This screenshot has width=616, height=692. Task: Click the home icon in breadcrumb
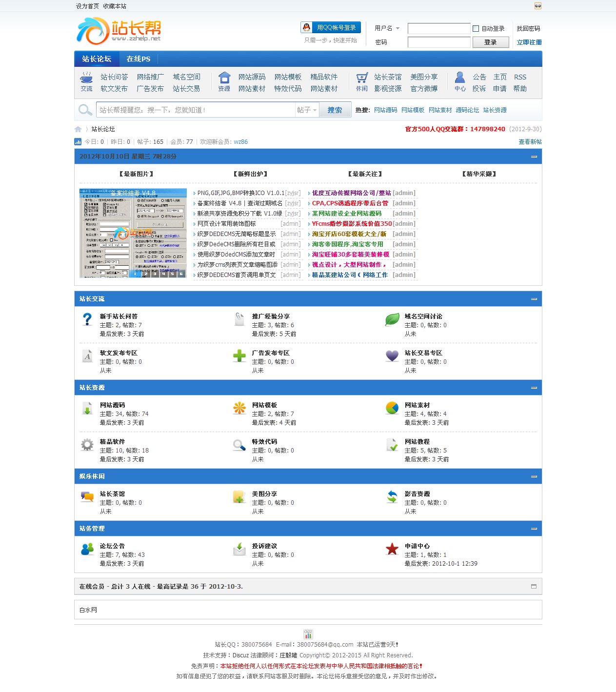78,129
